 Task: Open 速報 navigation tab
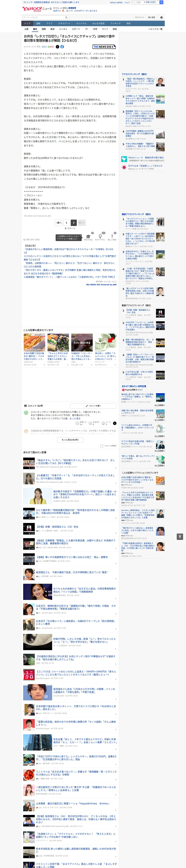(x=38, y=24)
